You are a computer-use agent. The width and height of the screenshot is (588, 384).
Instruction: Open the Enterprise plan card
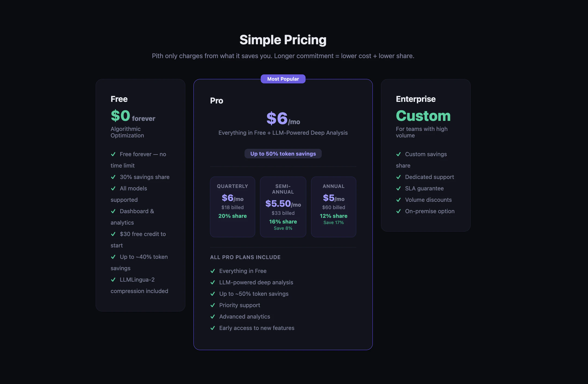pyautogui.click(x=426, y=155)
